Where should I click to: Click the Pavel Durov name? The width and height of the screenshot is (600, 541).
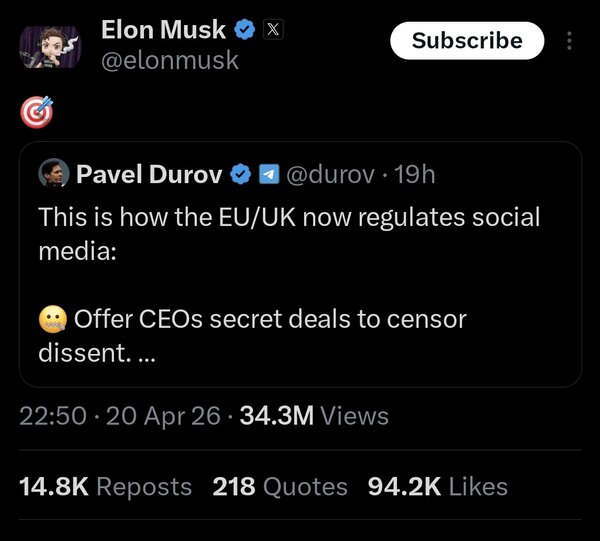150,175
